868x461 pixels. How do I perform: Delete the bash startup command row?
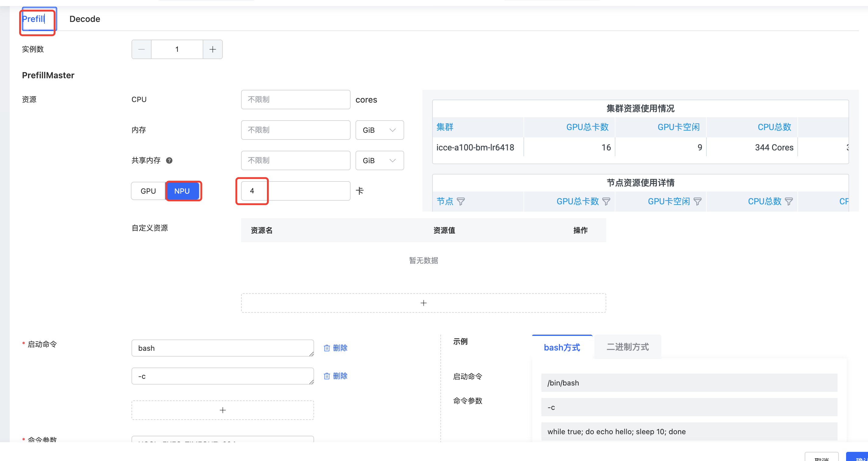tap(335, 348)
